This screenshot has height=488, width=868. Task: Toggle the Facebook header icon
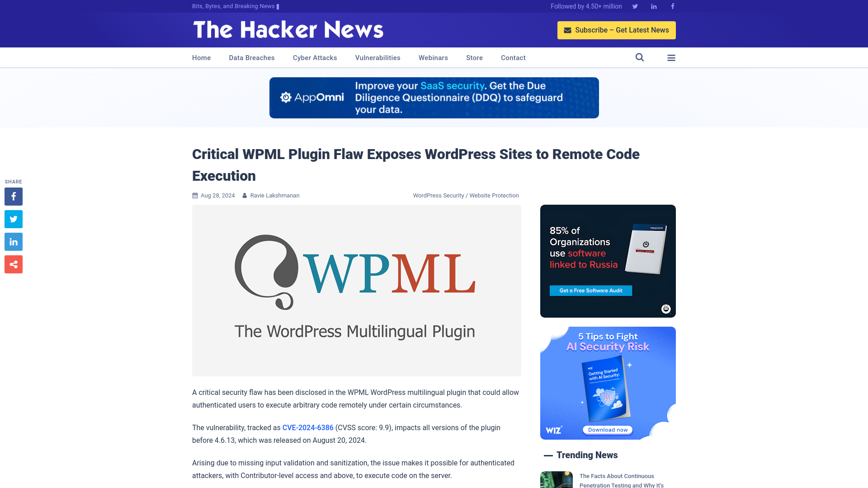pos(672,6)
